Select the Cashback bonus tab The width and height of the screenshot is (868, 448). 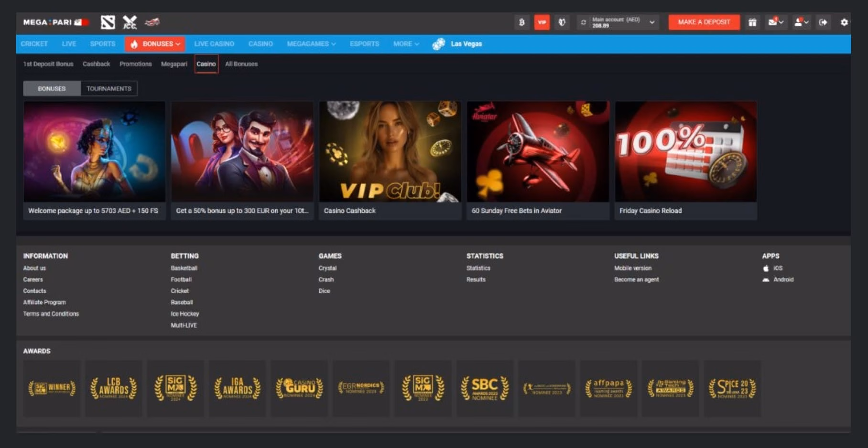(96, 64)
